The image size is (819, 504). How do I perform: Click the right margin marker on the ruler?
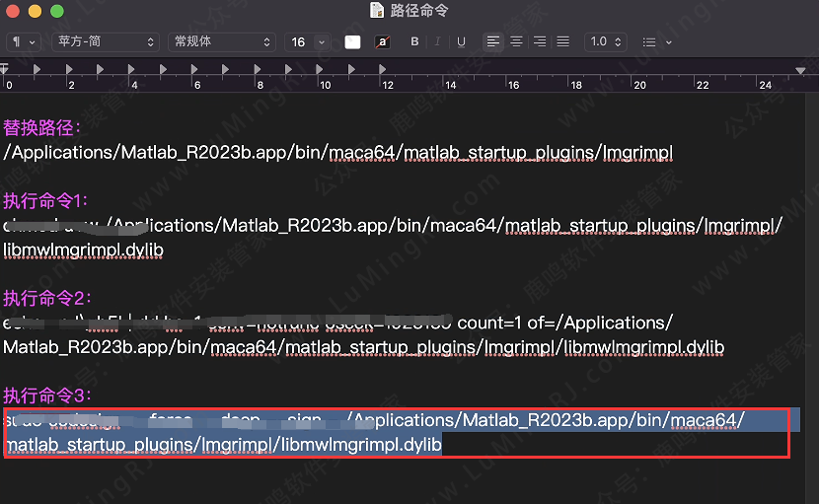[800, 70]
